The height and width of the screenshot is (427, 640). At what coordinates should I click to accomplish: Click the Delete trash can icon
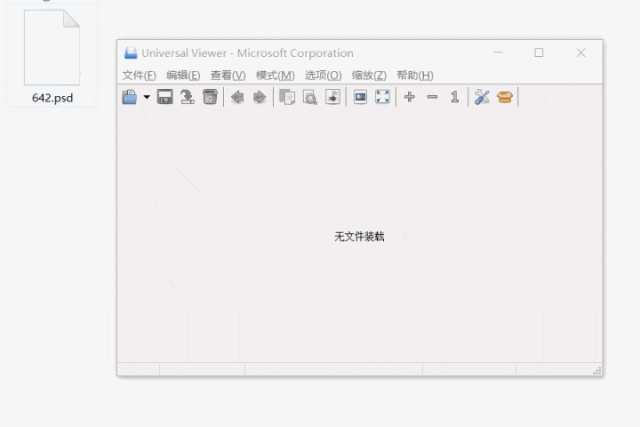coord(210,97)
